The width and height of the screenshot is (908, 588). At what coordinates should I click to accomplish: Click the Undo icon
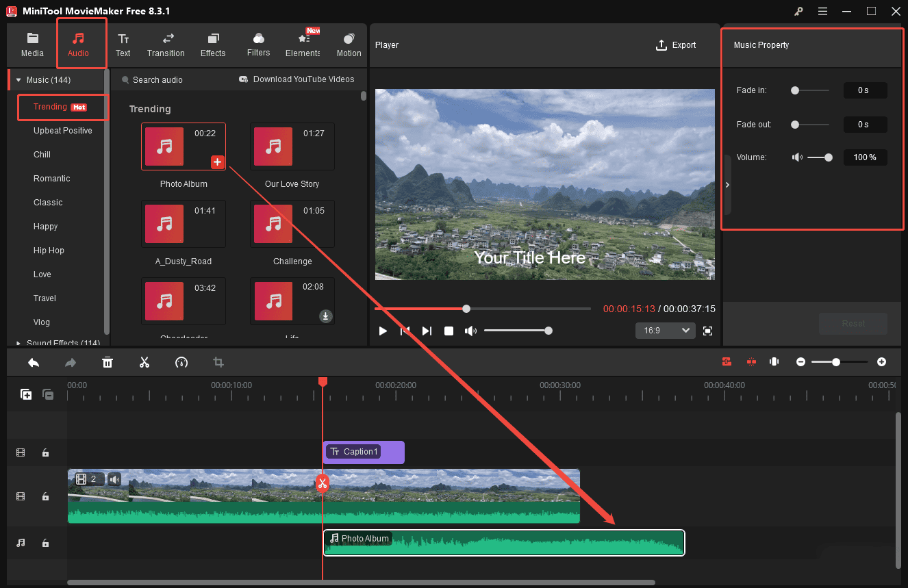34,361
